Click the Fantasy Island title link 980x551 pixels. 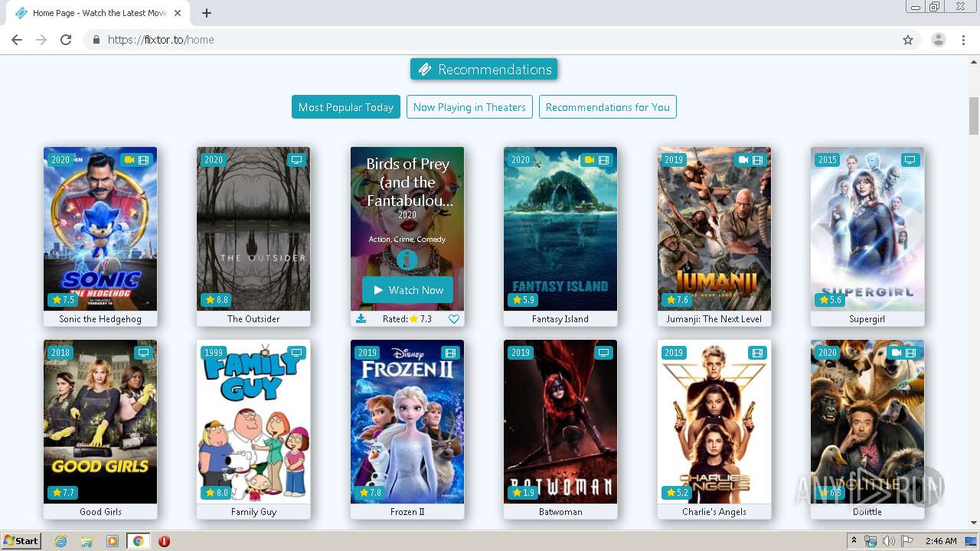click(560, 319)
